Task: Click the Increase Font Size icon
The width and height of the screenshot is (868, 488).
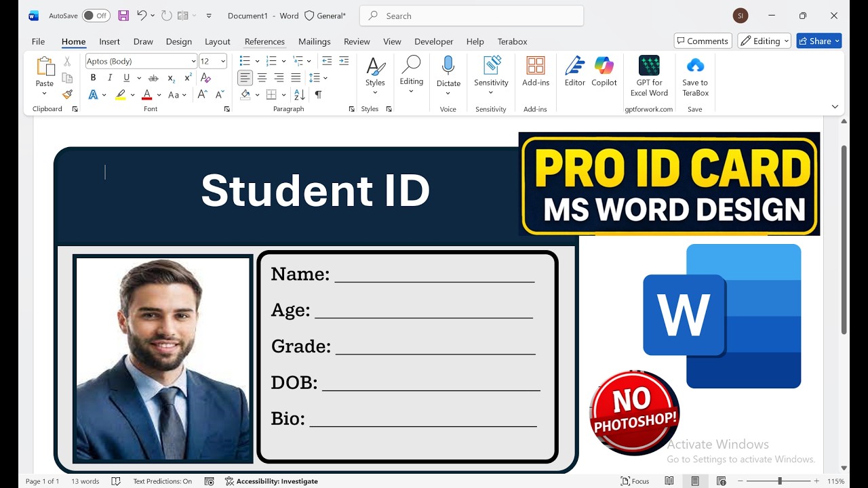Action: (203, 95)
